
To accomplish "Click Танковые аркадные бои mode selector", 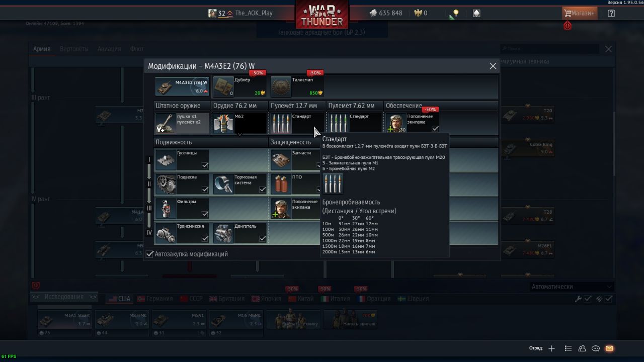I will pyautogui.click(x=321, y=32).
